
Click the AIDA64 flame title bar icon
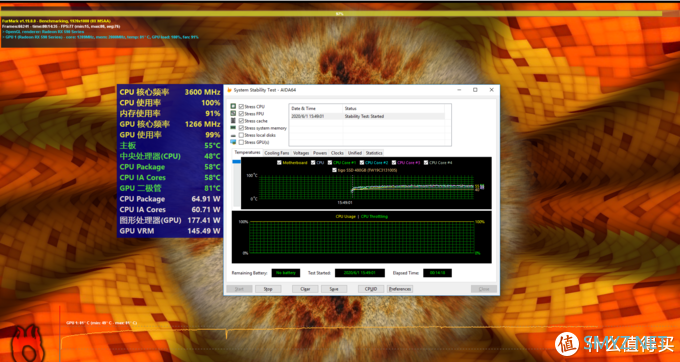229,90
